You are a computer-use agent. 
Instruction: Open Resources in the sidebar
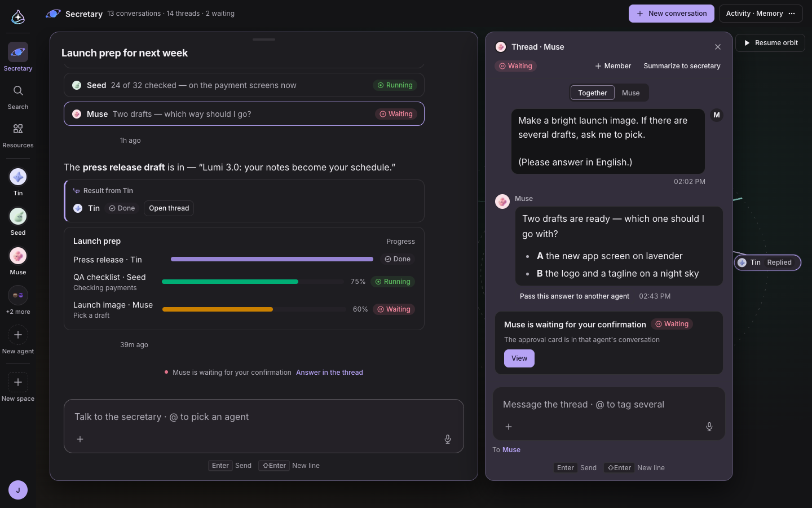pyautogui.click(x=18, y=135)
